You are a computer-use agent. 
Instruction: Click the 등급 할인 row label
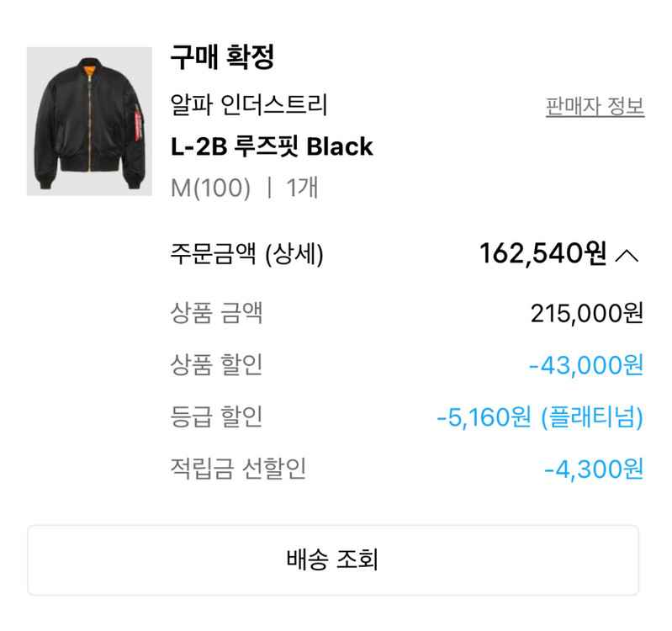point(216,416)
